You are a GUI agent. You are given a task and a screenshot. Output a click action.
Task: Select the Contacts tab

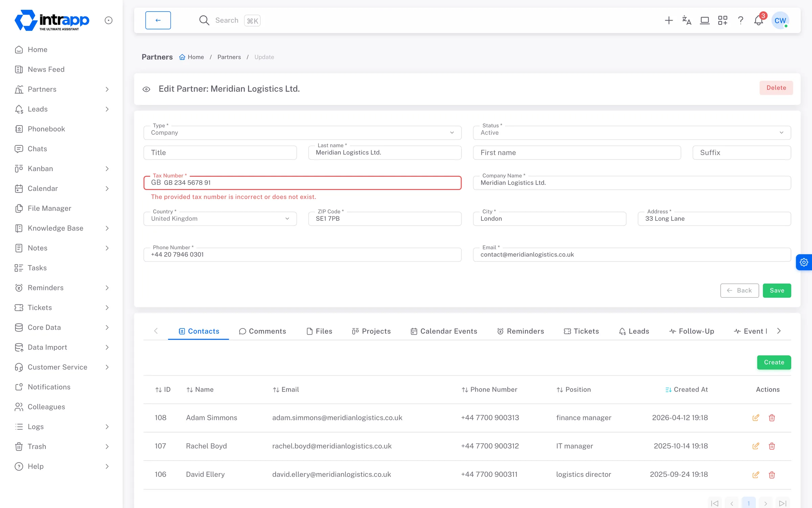coord(199,331)
